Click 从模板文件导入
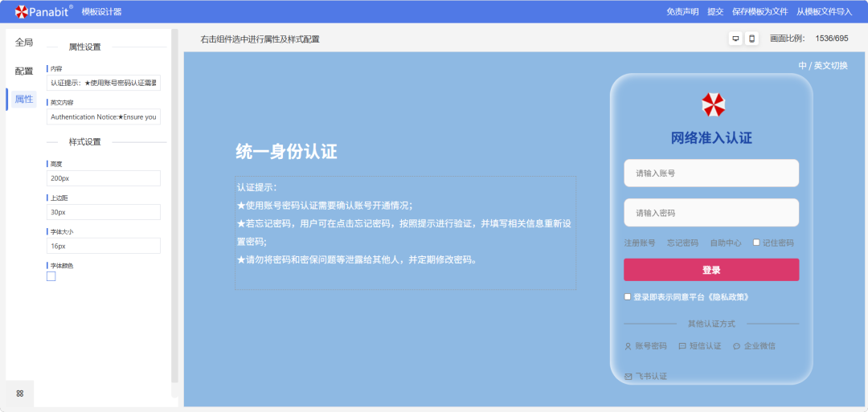Image resolution: width=868 pixels, height=412 pixels. tap(825, 11)
